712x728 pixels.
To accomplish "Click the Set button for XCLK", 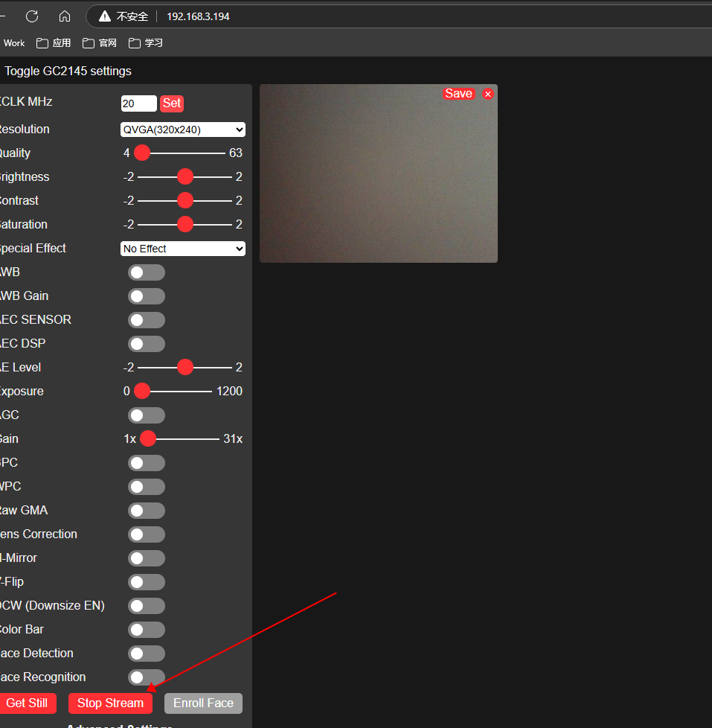I will click(x=172, y=103).
